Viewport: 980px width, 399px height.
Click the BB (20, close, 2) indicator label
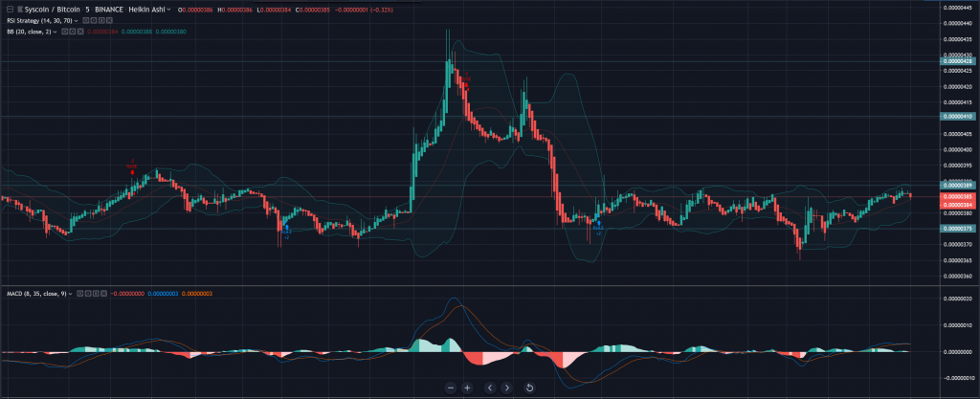tap(29, 32)
